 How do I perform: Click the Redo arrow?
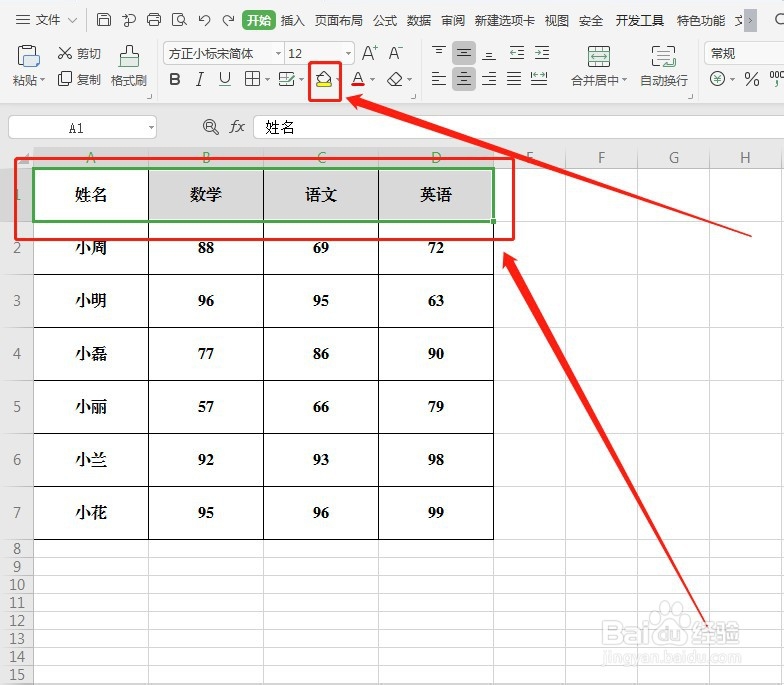point(228,20)
